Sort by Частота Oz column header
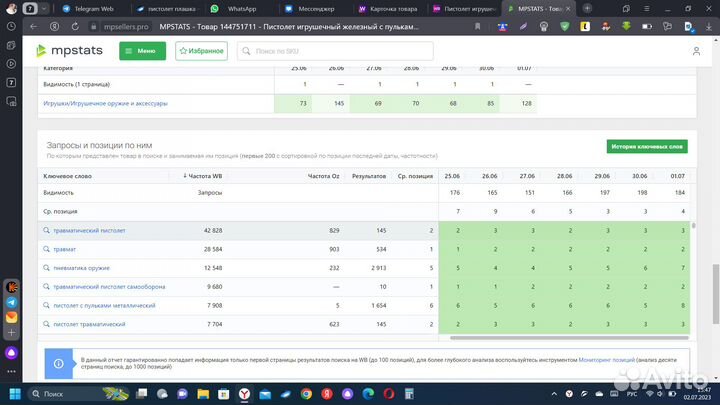This screenshot has width=720, height=405. [323, 176]
